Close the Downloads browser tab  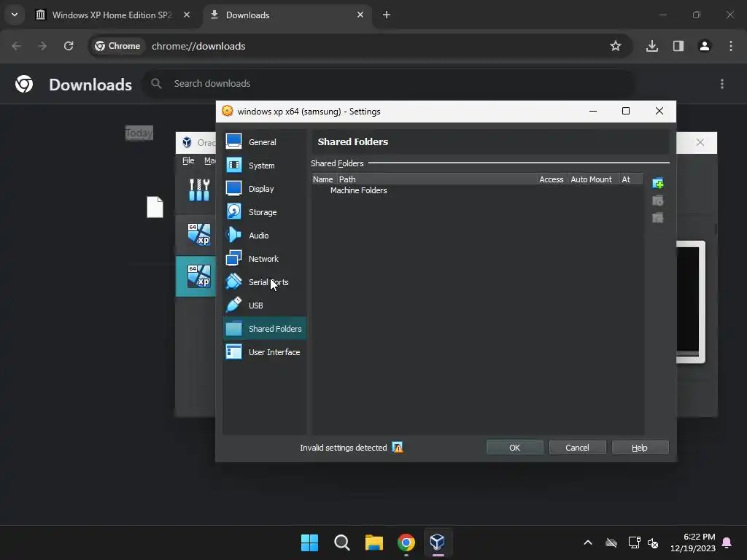(x=360, y=15)
